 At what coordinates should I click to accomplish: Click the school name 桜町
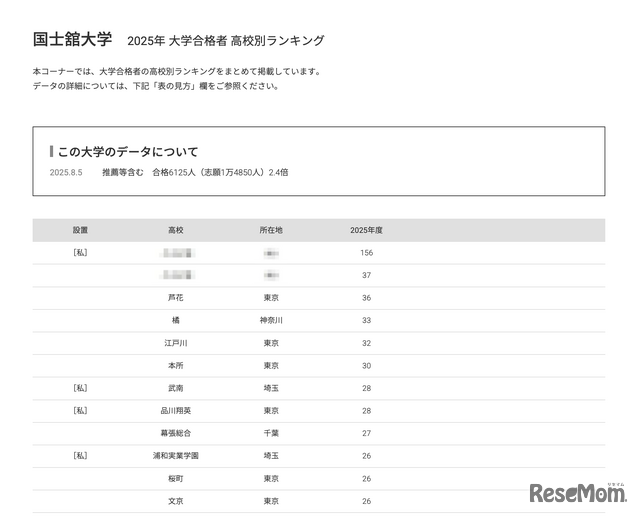click(x=176, y=478)
